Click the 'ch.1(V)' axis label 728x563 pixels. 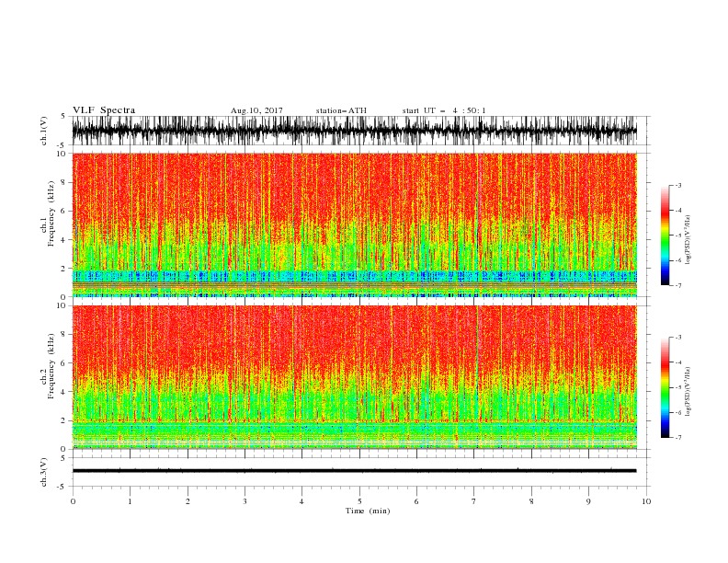click(44, 131)
